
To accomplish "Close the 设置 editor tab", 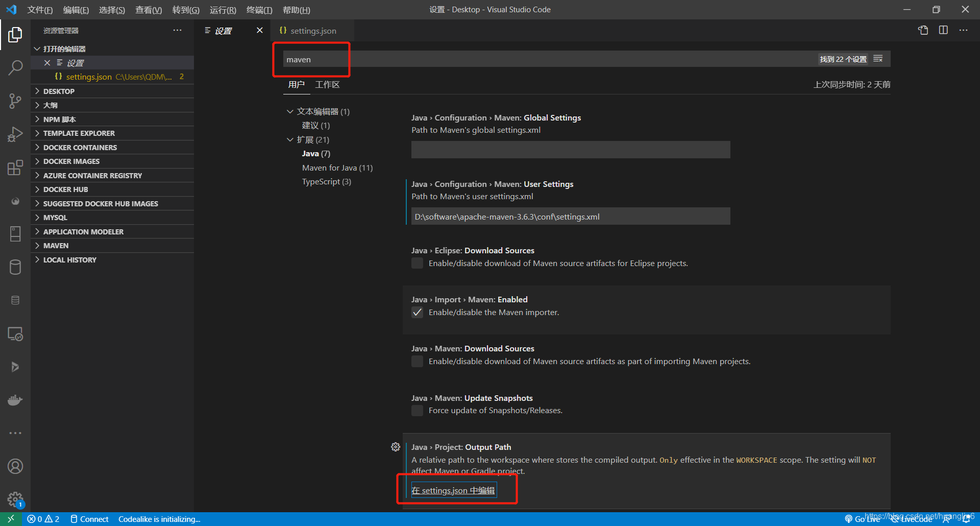I will pos(259,31).
